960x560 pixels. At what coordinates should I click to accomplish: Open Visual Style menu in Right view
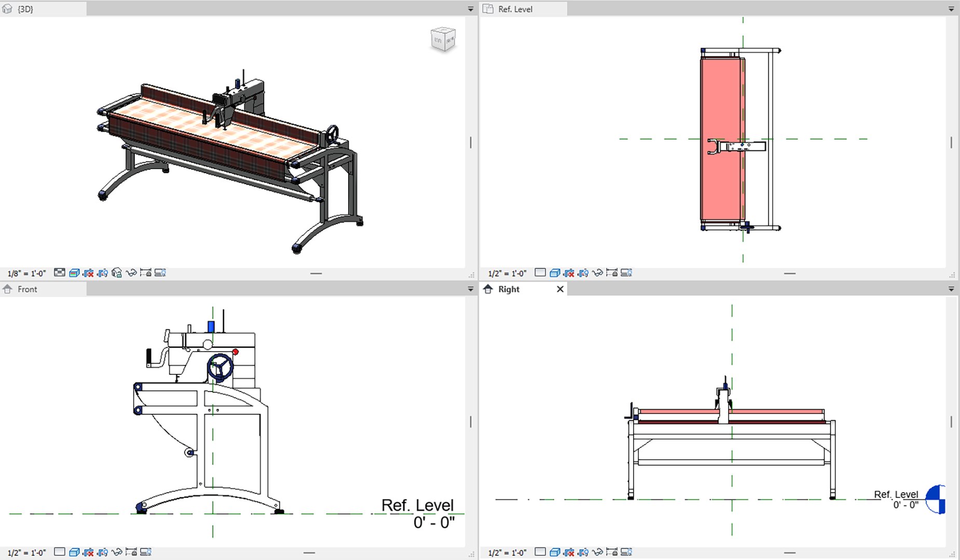click(x=555, y=552)
